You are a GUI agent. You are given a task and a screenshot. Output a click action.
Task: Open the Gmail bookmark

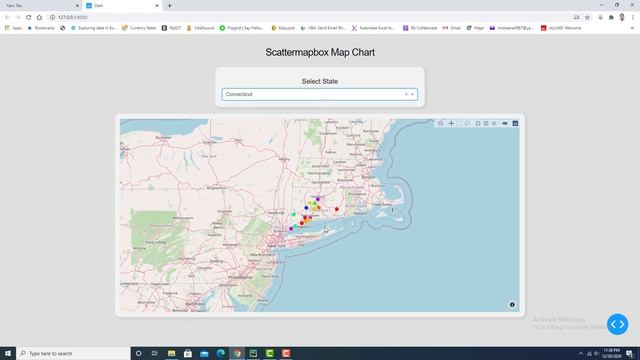[x=451, y=28]
